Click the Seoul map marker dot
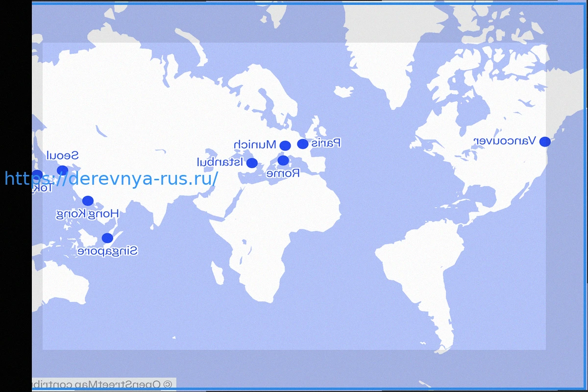588x392 pixels. (62, 171)
